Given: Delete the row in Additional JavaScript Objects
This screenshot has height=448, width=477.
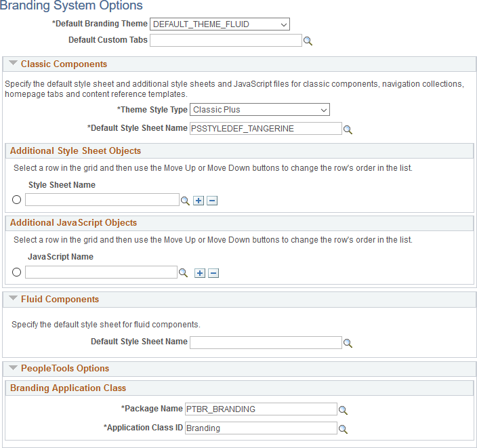Looking at the screenshot, I should (x=213, y=273).
